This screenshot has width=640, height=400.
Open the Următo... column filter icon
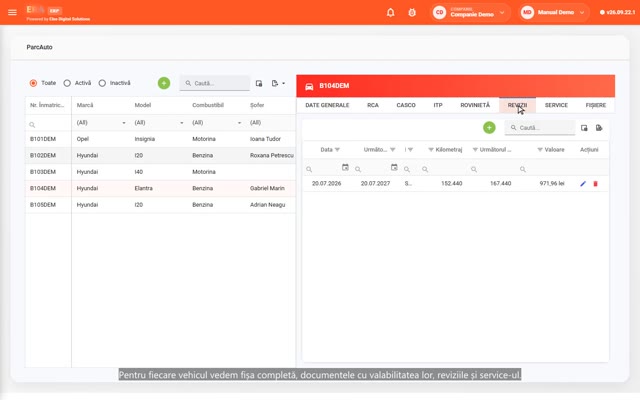tap(393, 150)
